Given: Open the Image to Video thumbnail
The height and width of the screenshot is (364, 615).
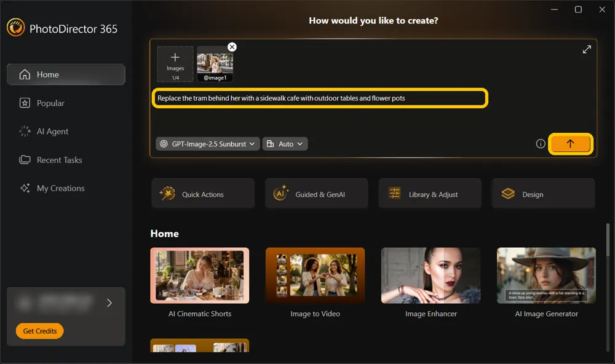Looking at the screenshot, I should (x=315, y=275).
